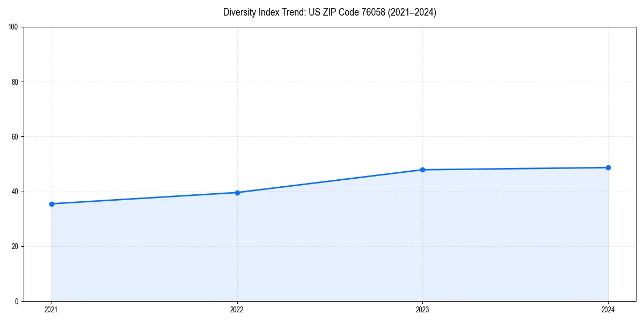Click the 2021 x-axis label

click(x=51, y=310)
